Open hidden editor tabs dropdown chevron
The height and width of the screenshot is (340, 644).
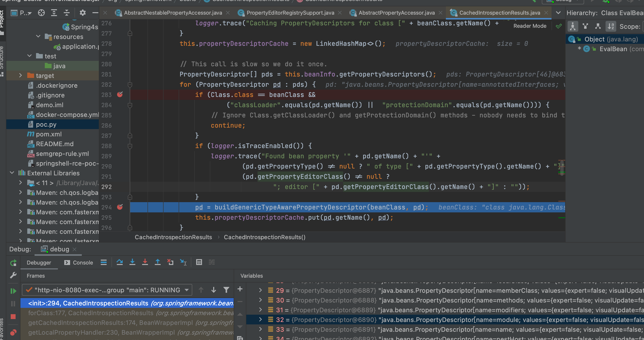[x=558, y=13]
